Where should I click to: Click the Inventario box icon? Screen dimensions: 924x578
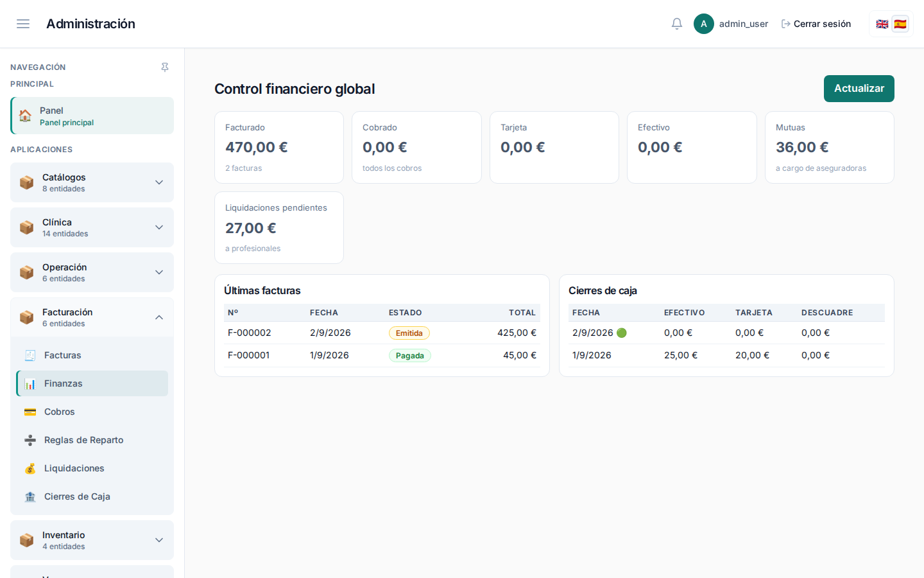click(26, 540)
